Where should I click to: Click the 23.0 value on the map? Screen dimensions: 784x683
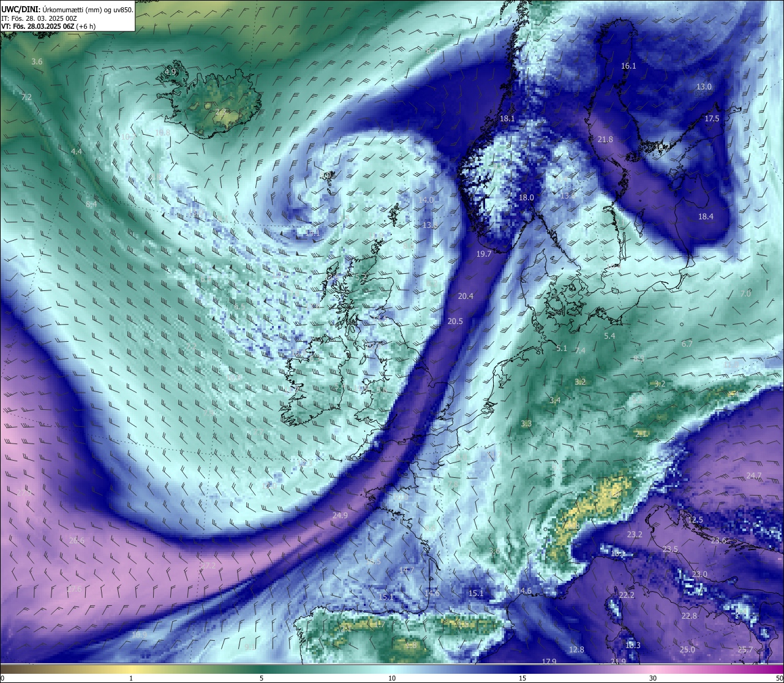(x=699, y=574)
